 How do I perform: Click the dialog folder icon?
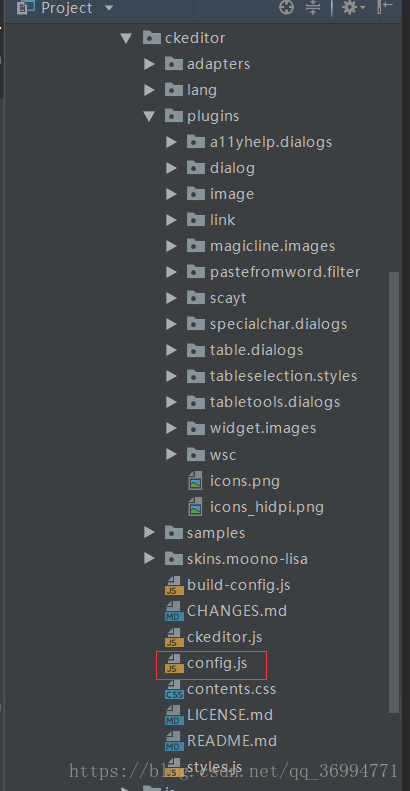tap(196, 168)
